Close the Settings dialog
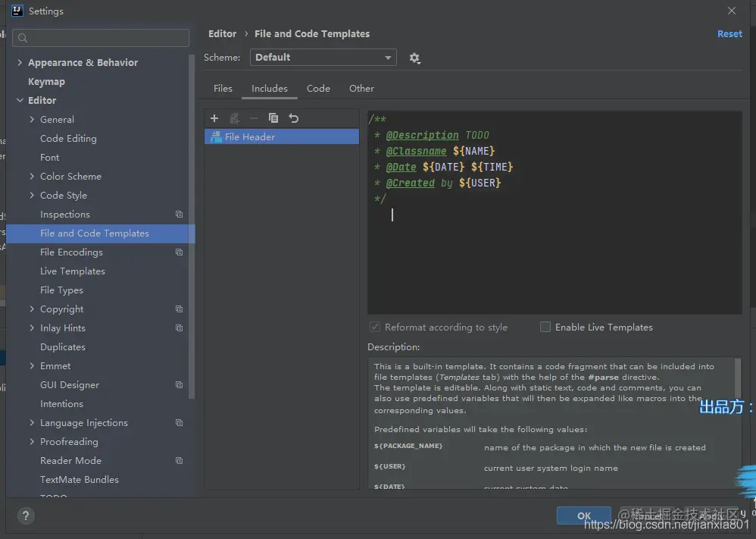756x539 pixels. point(732,11)
